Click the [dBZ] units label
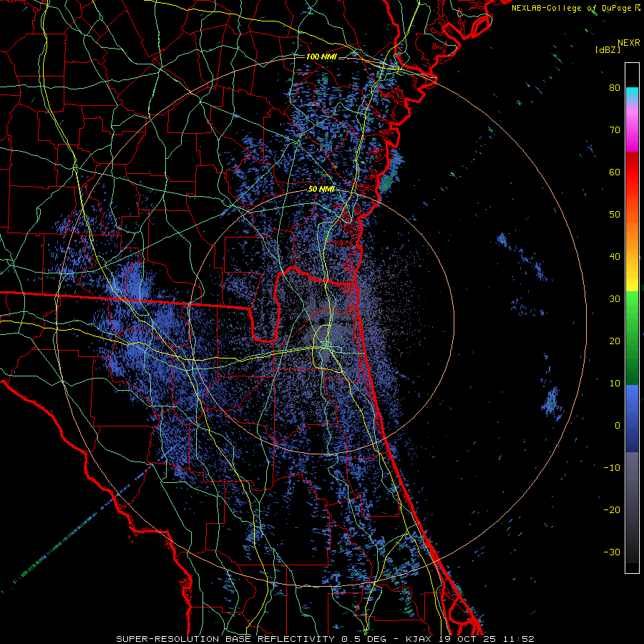This screenshot has height=644, width=644. [608, 49]
